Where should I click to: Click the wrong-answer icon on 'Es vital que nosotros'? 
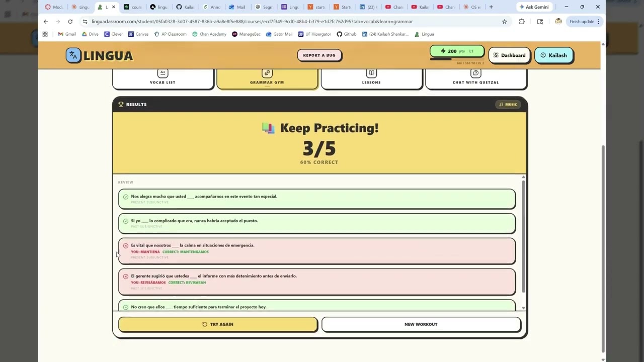126,246
